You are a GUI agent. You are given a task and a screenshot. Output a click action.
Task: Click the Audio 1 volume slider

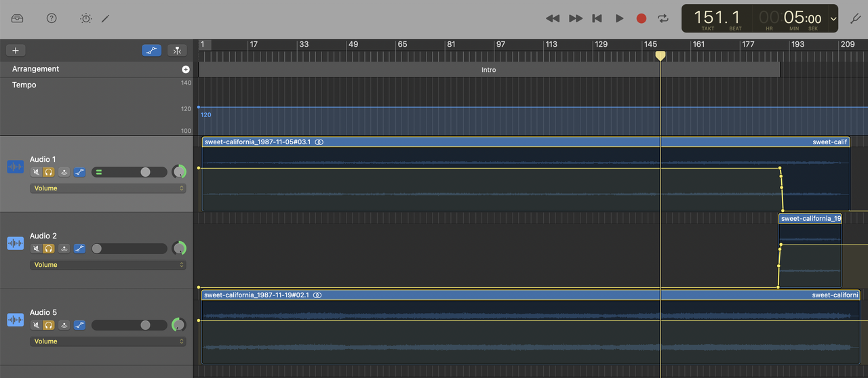point(129,172)
